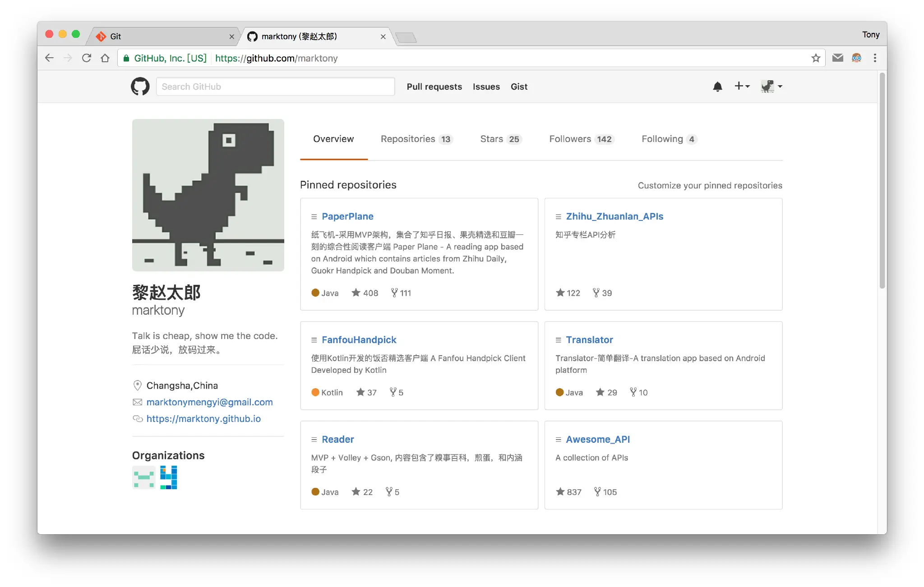Viewport: 924px width, 587px height.
Task: Go back with the browser back arrow
Action: pyautogui.click(x=50, y=58)
